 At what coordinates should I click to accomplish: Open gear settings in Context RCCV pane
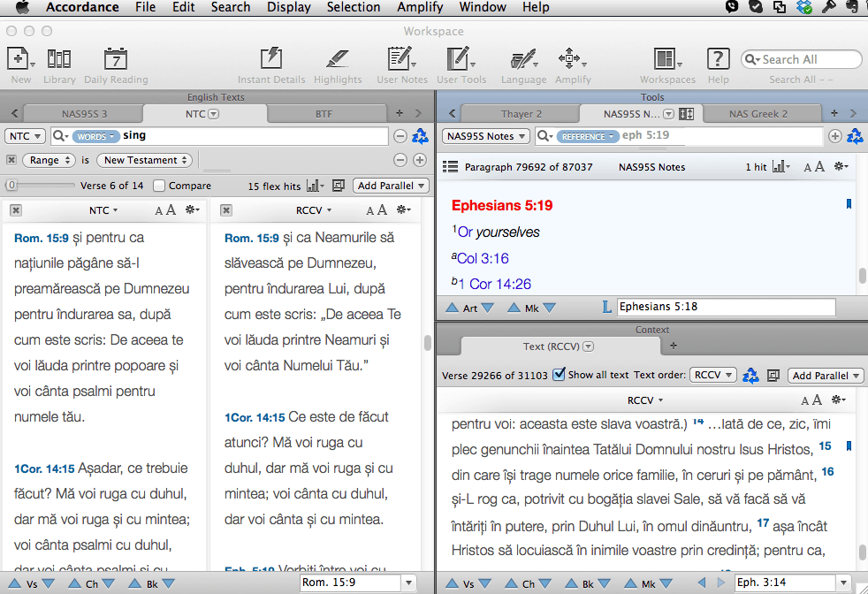point(839,400)
